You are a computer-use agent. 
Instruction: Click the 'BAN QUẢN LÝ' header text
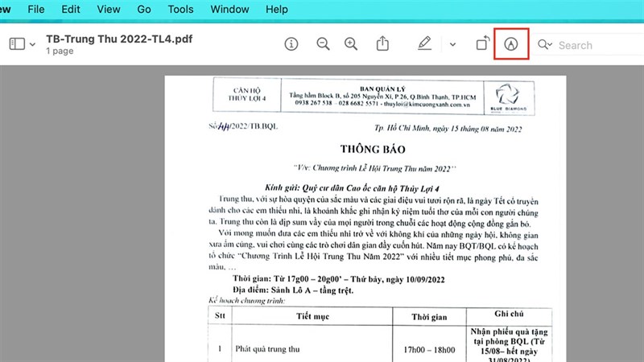(x=382, y=88)
